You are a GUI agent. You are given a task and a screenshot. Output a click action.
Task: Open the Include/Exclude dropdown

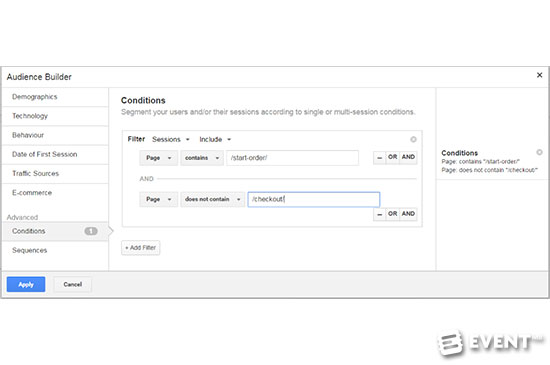pyautogui.click(x=215, y=140)
